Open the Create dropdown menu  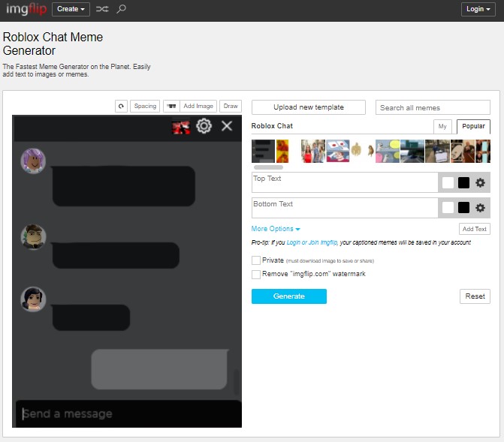click(x=71, y=9)
